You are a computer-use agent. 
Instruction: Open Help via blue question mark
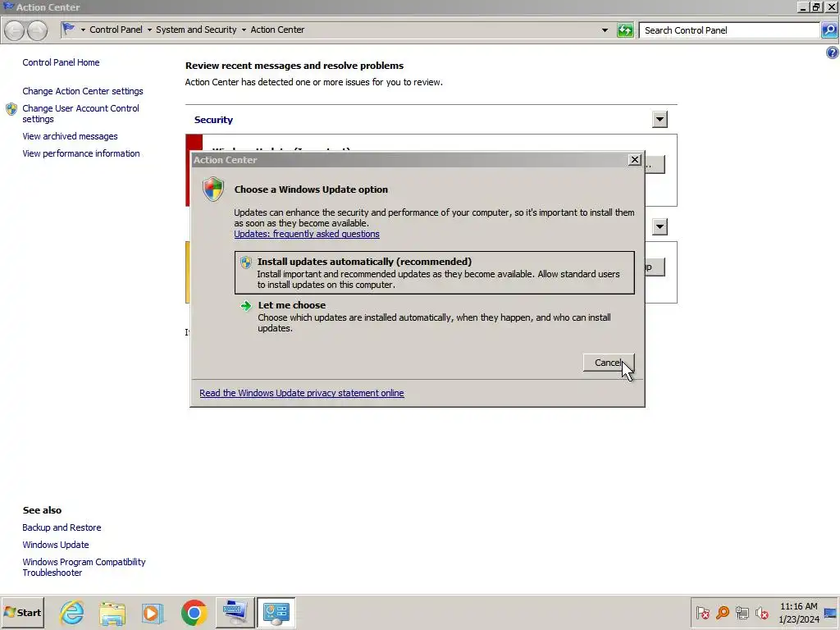(x=832, y=52)
